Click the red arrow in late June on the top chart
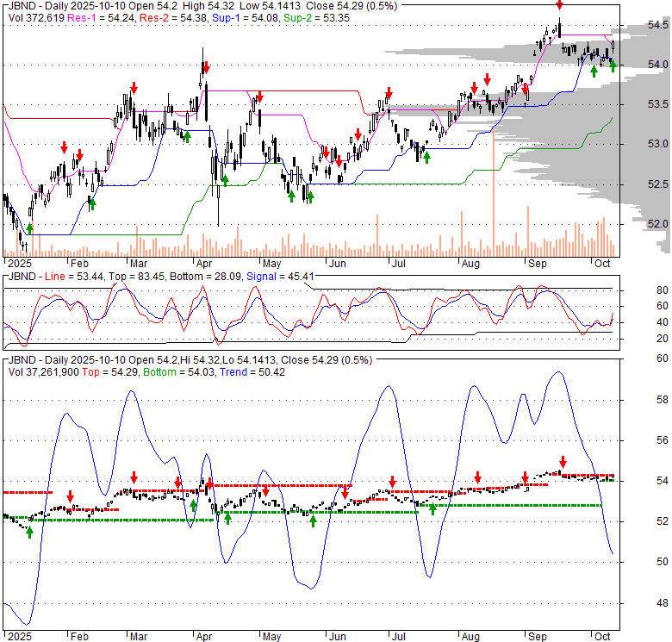This screenshot has height=642, width=672. pyautogui.click(x=389, y=91)
